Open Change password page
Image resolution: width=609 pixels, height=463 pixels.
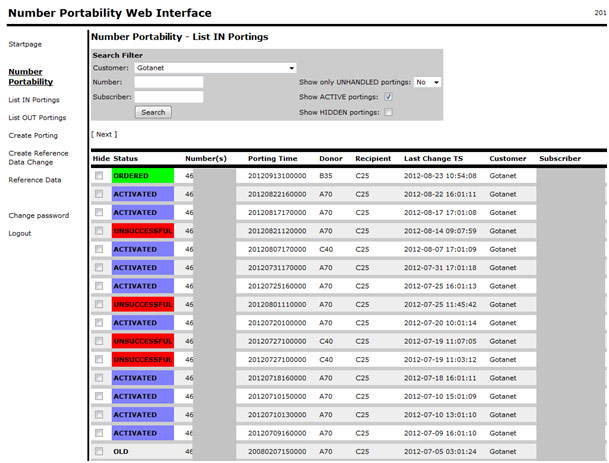pyautogui.click(x=38, y=216)
